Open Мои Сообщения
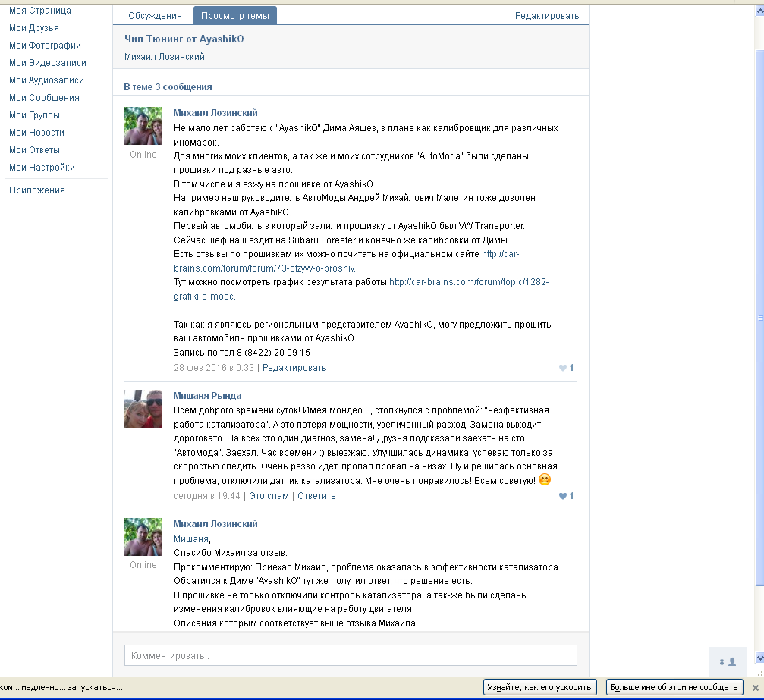 pos(44,98)
